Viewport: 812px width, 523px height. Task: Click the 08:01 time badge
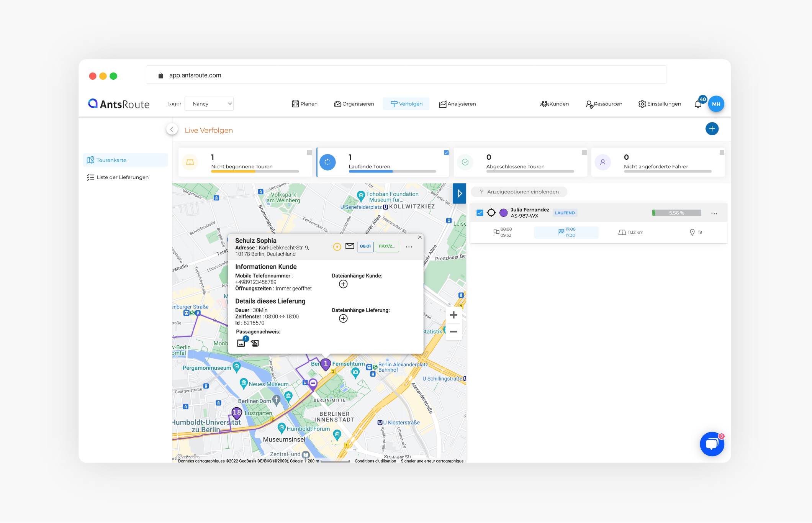(365, 247)
